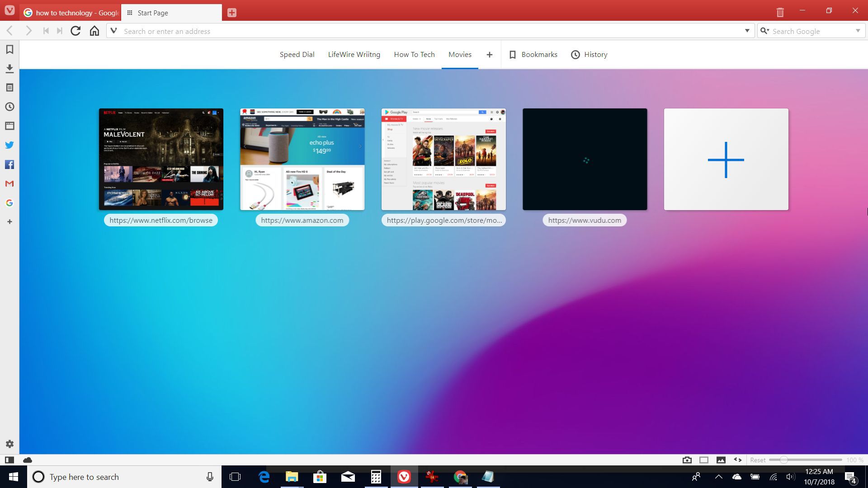Adjust the page zoom slider
868x488 pixels.
coord(805,460)
